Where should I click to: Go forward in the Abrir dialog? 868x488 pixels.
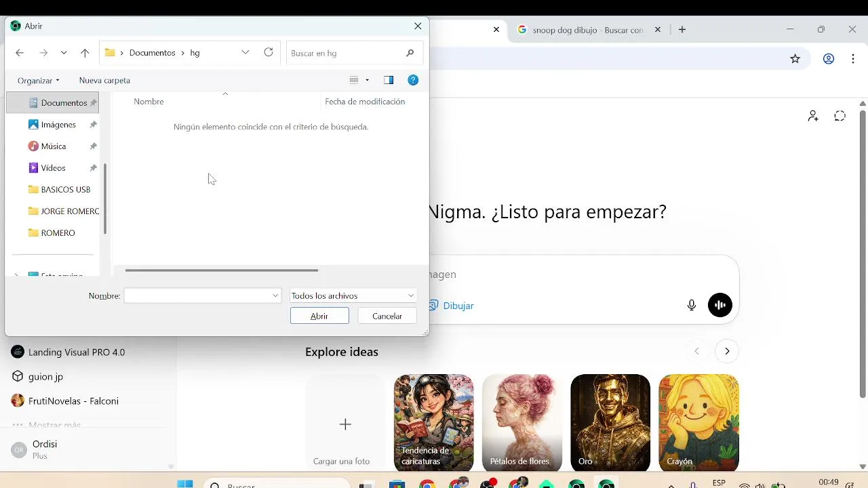(43, 53)
